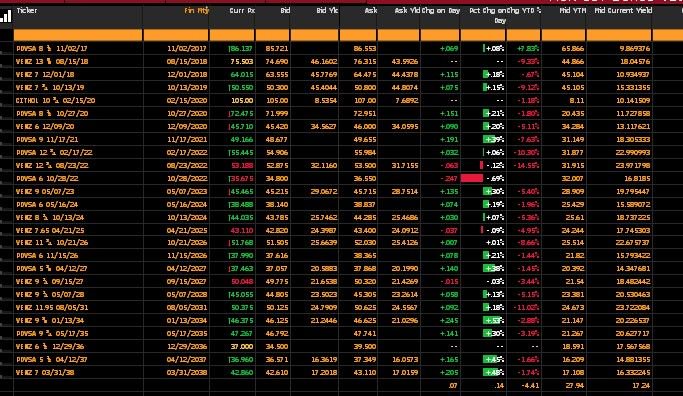Viewport: 683px width, 396px height.
Task: Click the red bar for PDVSA 6 10/28/22
Action: [x=472, y=178]
